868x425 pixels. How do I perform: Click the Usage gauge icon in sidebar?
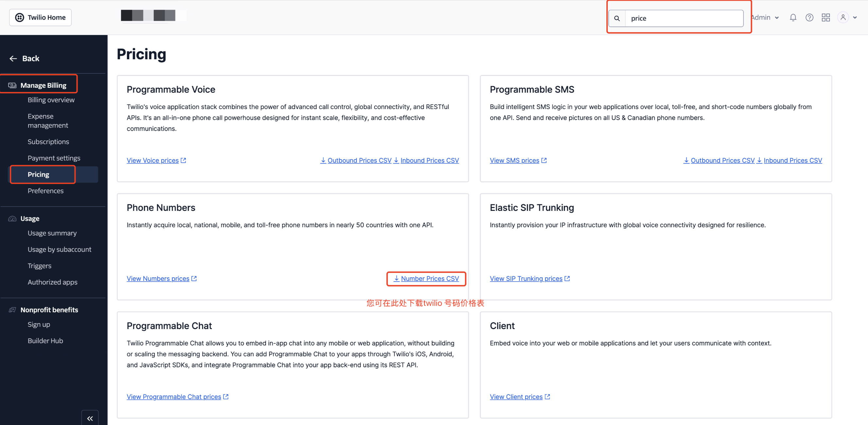coord(12,219)
